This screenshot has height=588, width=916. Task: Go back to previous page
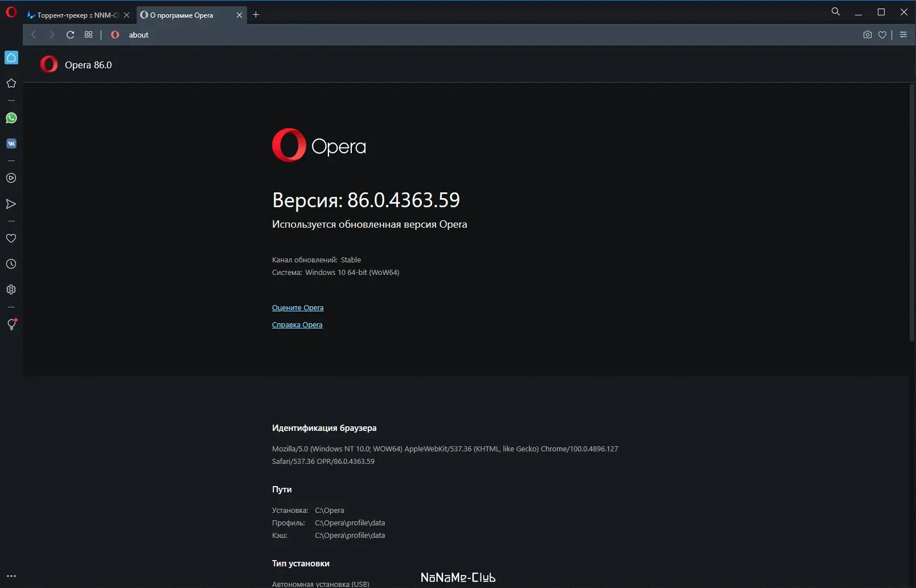click(34, 35)
